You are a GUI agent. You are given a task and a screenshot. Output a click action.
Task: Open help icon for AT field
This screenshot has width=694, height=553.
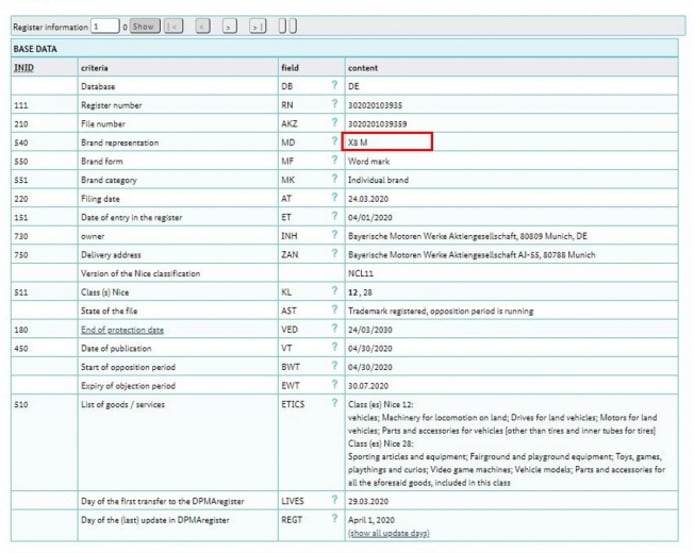tap(335, 197)
